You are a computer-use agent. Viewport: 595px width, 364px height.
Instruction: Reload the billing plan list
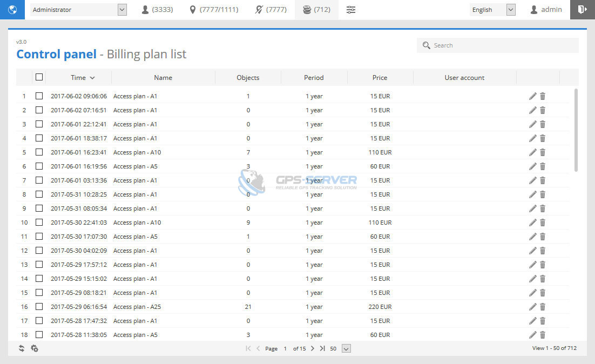click(x=22, y=348)
